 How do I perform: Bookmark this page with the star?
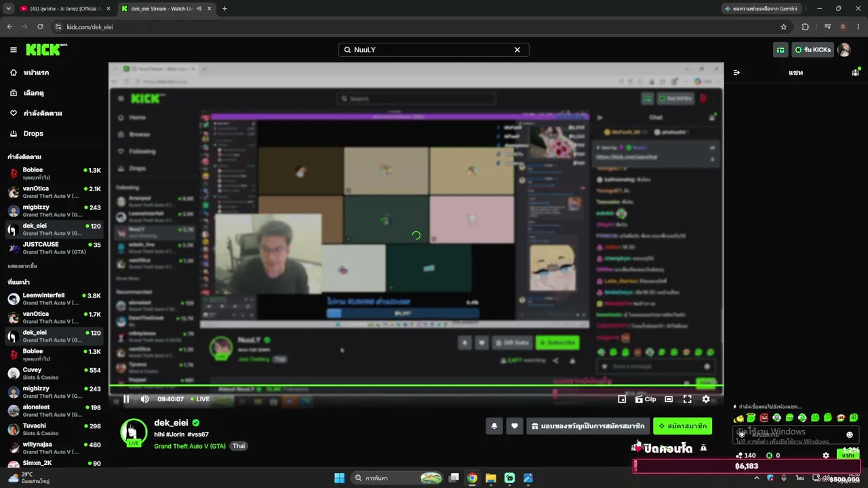784,26
